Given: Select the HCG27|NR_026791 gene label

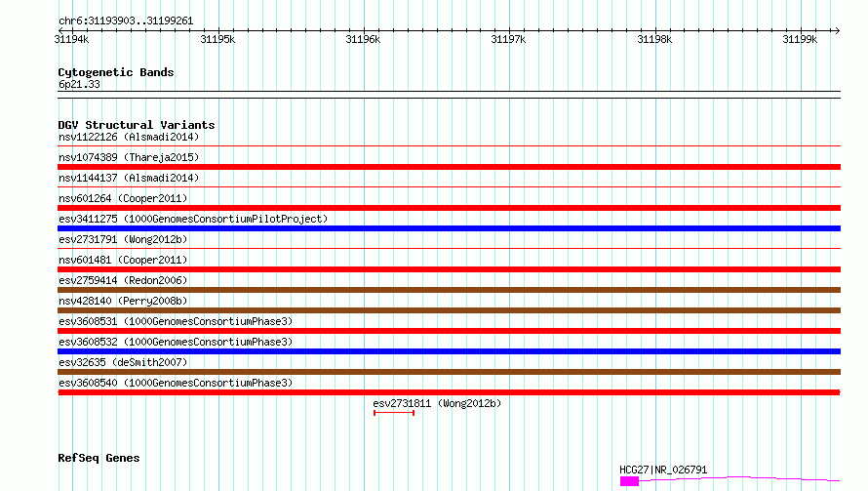Looking at the screenshot, I should pyautogui.click(x=663, y=470).
